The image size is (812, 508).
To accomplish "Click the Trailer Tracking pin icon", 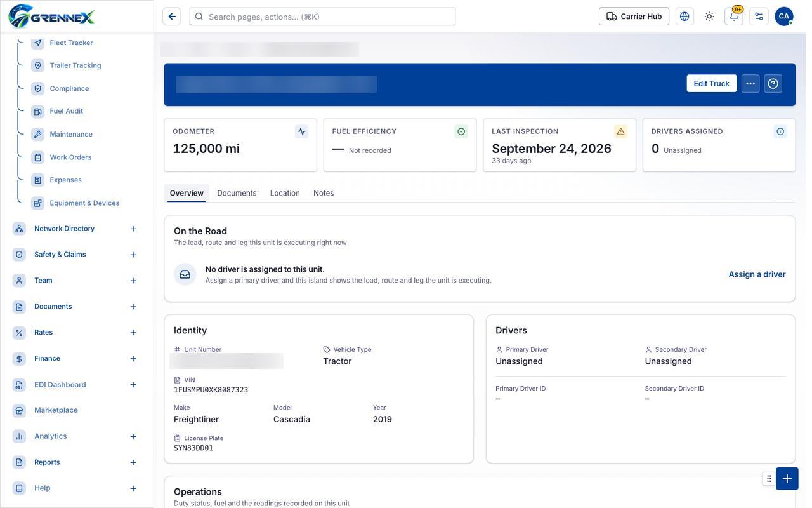I will [38, 65].
